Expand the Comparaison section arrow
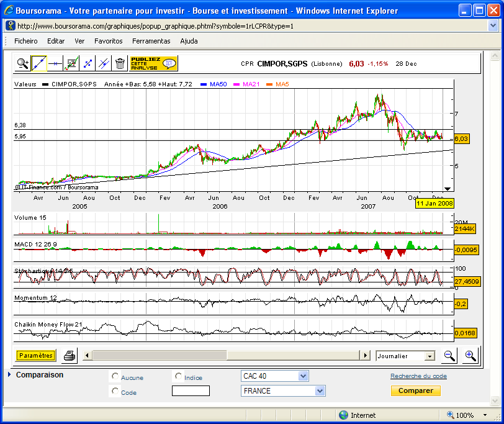504x424 pixels. pyautogui.click(x=9, y=374)
